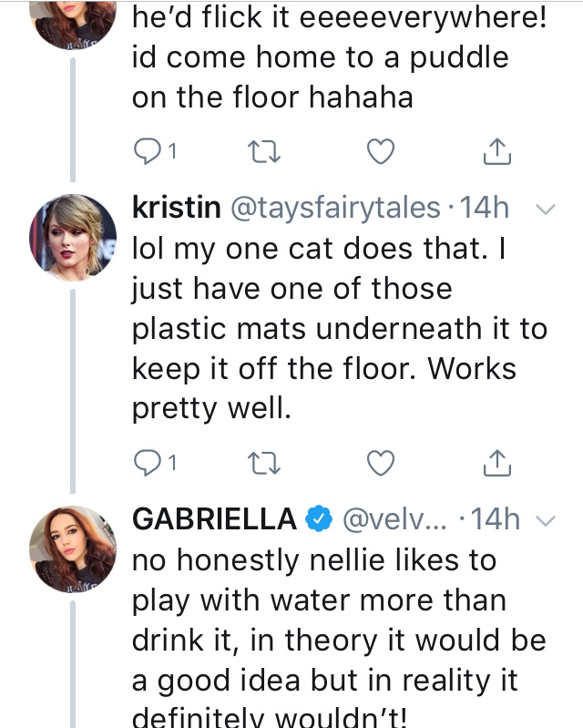Image resolution: width=583 pixels, height=728 pixels.
Task: Like the puddle on the floor tweet
Action: tap(380, 151)
